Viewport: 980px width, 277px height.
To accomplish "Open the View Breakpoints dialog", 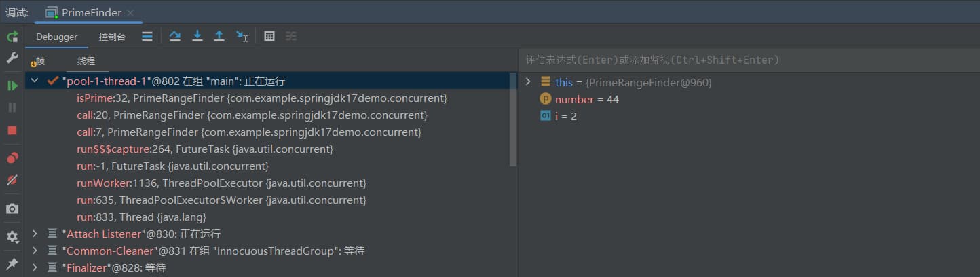I will (12, 158).
